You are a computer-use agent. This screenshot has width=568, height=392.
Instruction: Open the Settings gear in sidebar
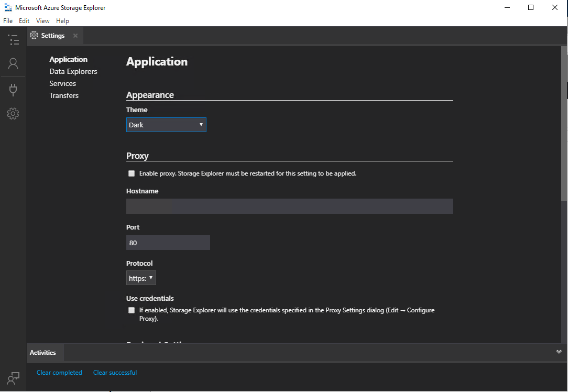point(13,114)
